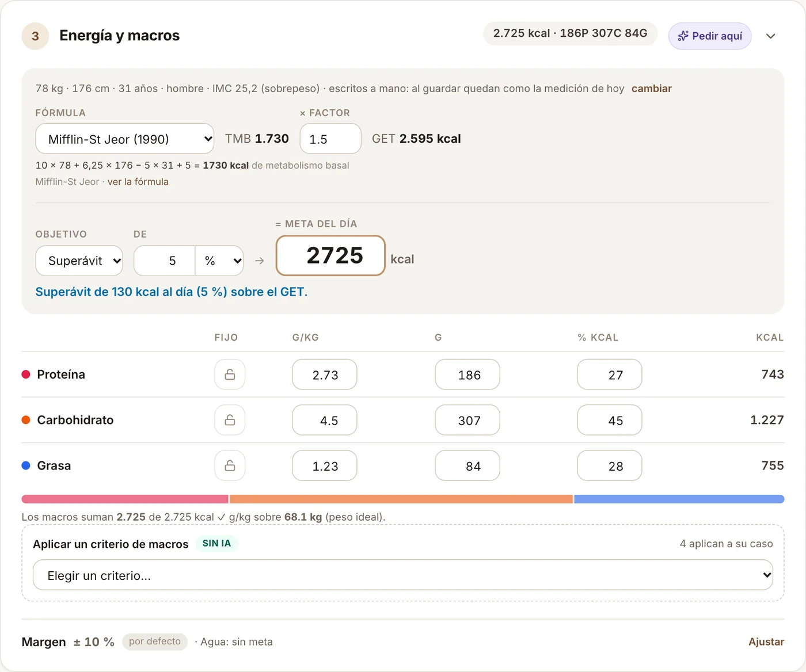The image size is (806, 672).
Task: Click the blue fat segment of macro bar
Action: tap(679, 499)
